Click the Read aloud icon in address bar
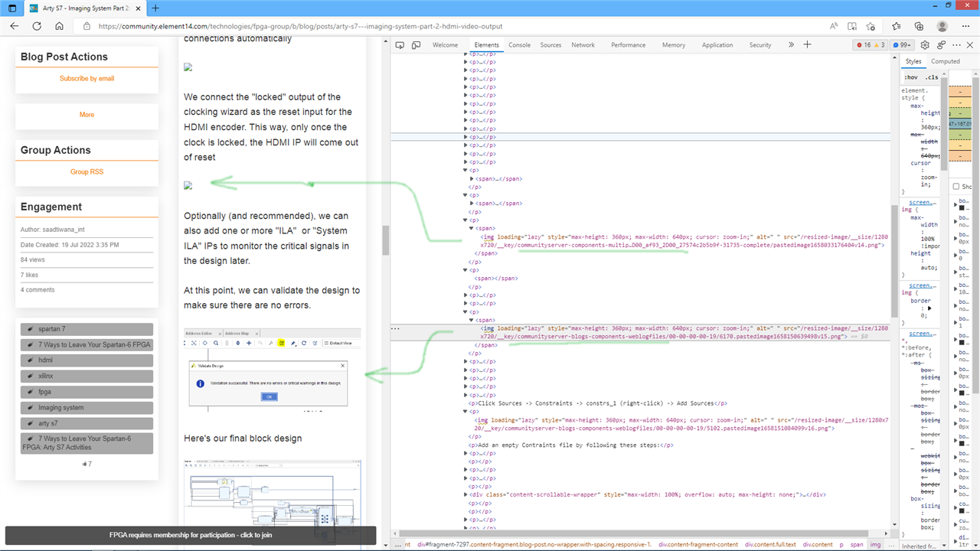 point(832,26)
